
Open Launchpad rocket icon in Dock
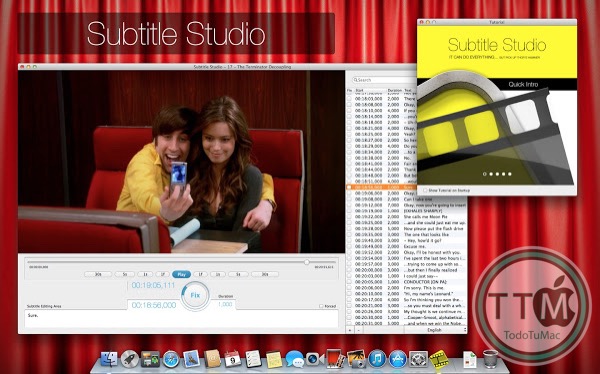[x=130, y=359]
